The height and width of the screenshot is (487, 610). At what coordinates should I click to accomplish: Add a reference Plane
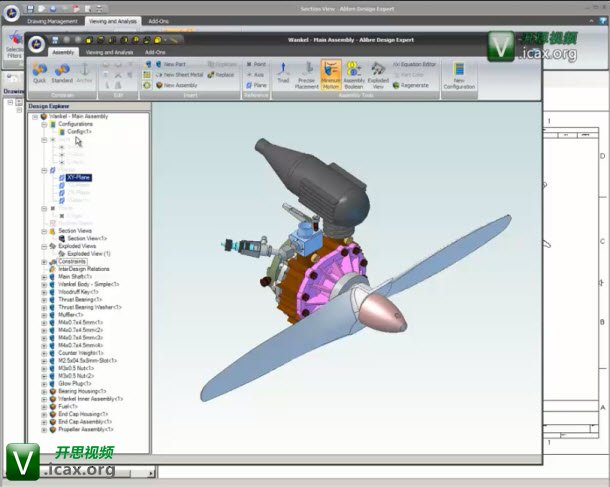[x=256, y=85]
